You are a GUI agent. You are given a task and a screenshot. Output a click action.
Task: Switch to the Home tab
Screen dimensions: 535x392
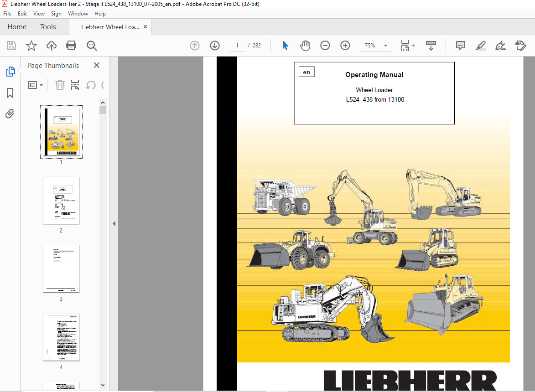click(x=17, y=26)
